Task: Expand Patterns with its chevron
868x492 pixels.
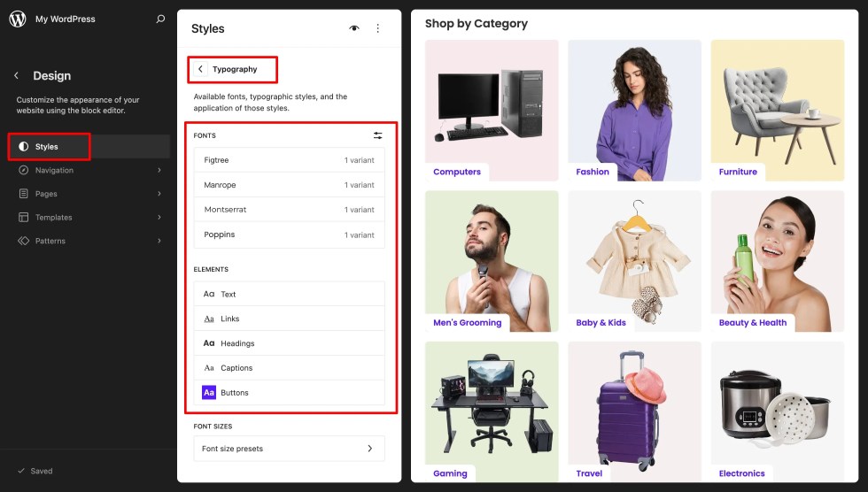Action: click(159, 241)
